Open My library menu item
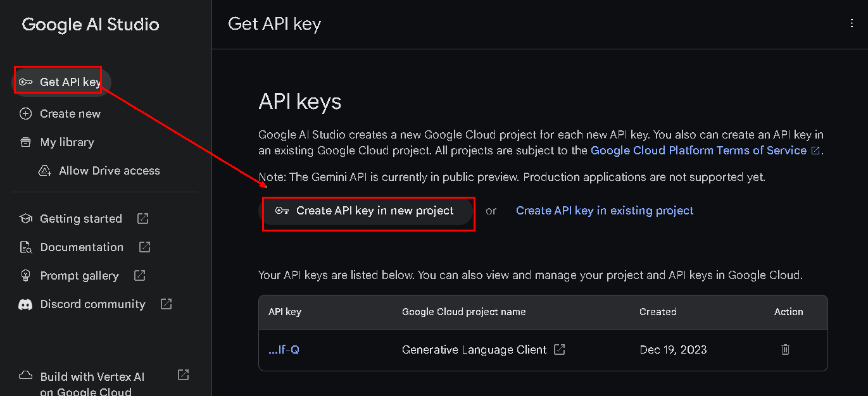Image resolution: width=868 pixels, height=396 pixels. pyautogui.click(x=67, y=142)
